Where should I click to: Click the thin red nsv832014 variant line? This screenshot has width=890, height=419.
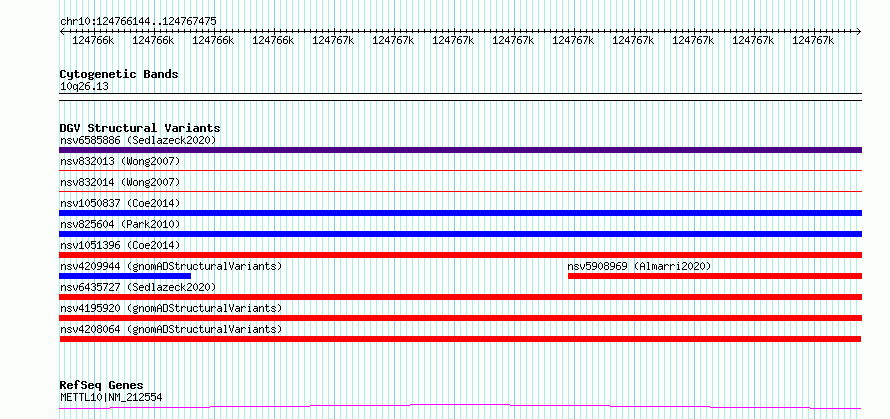coord(460,191)
